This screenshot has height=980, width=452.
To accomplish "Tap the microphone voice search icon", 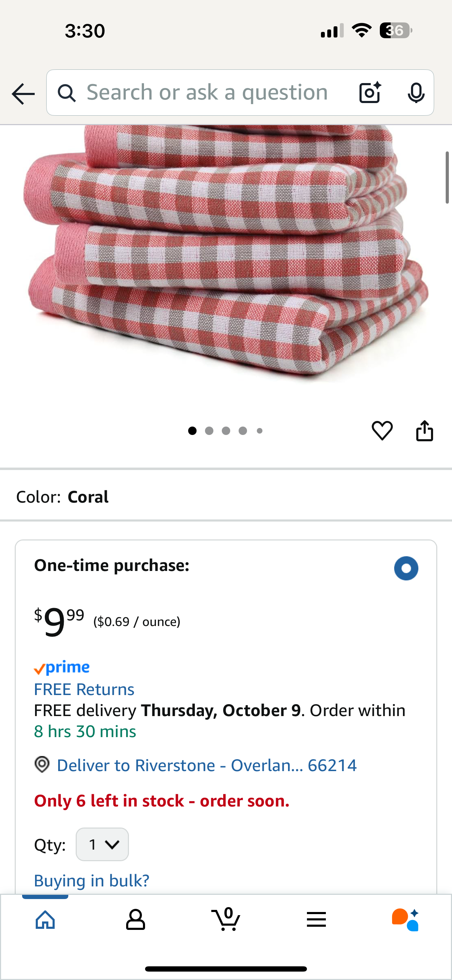I will point(416,93).
